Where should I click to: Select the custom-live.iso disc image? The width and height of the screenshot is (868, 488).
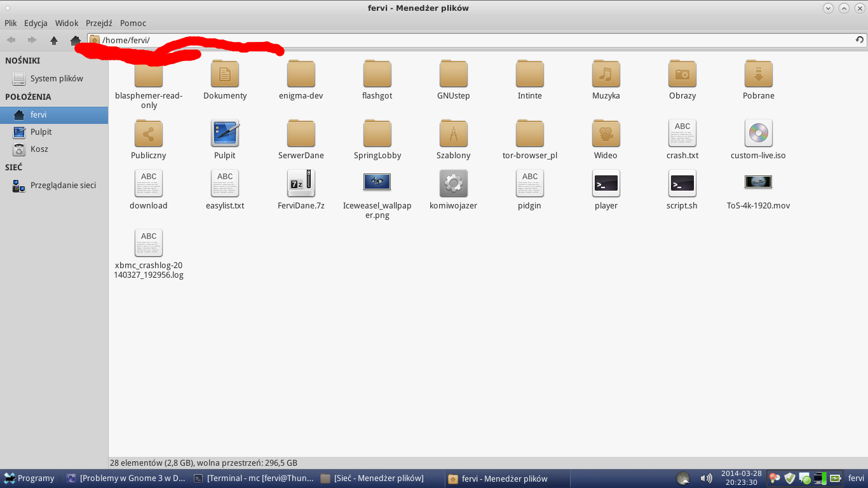point(758,133)
